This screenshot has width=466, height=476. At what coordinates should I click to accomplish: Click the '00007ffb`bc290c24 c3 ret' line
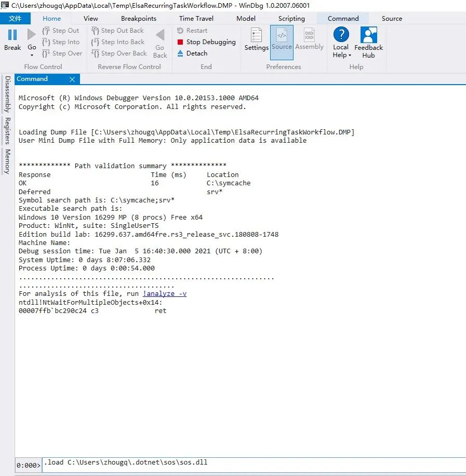pos(92,310)
